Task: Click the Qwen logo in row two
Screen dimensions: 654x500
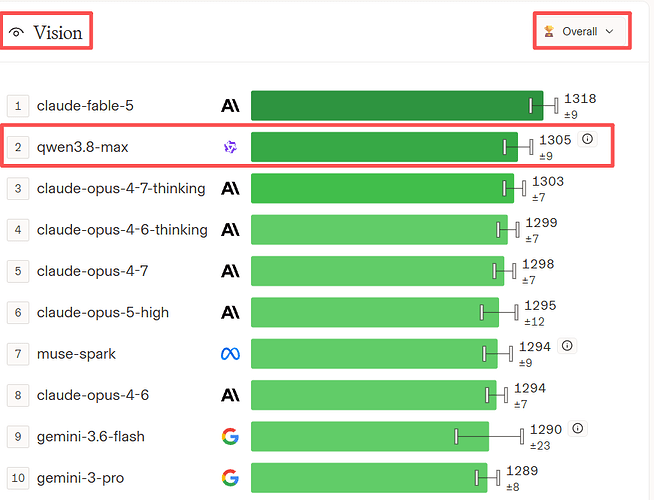Action: click(230, 147)
